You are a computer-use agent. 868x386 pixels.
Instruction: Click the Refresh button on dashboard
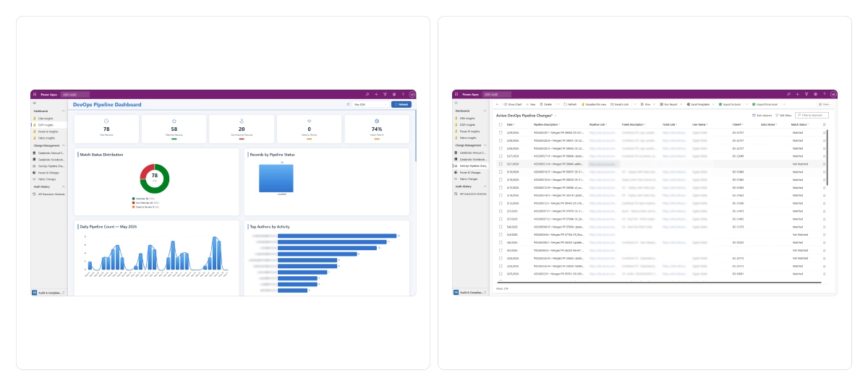pos(401,104)
